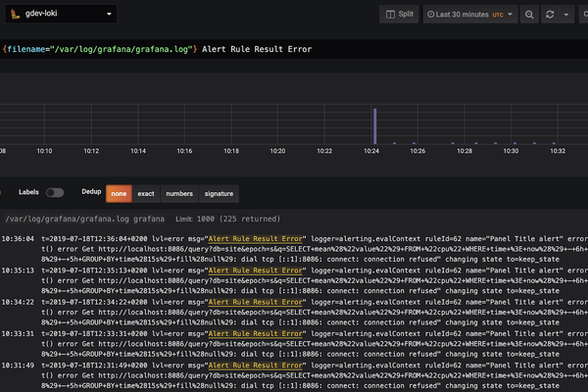Image resolution: width=588 pixels, height=392 pixels.
Task: Select the none dedup option
Action: 119,194
